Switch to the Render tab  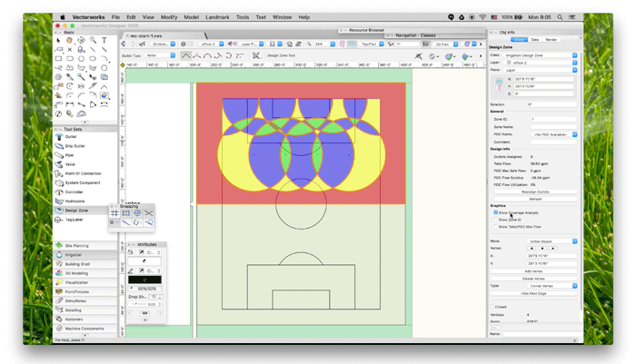coord(551,39)
